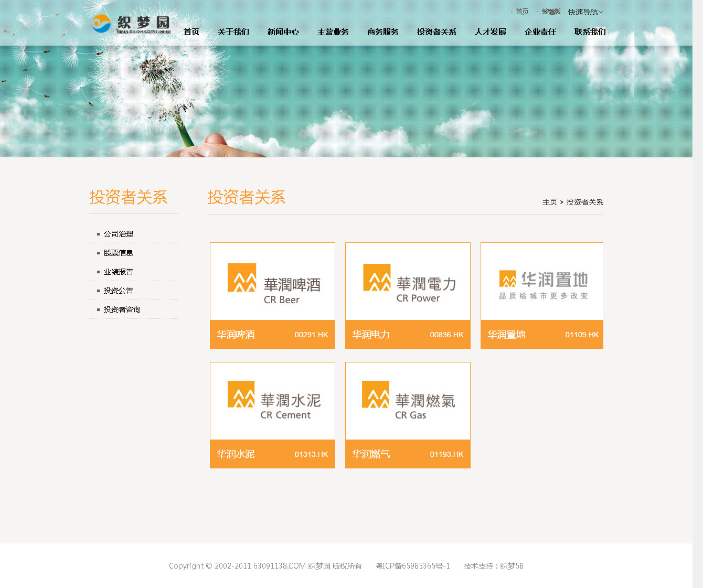Click stock code 01193.HK

[446, 454]
